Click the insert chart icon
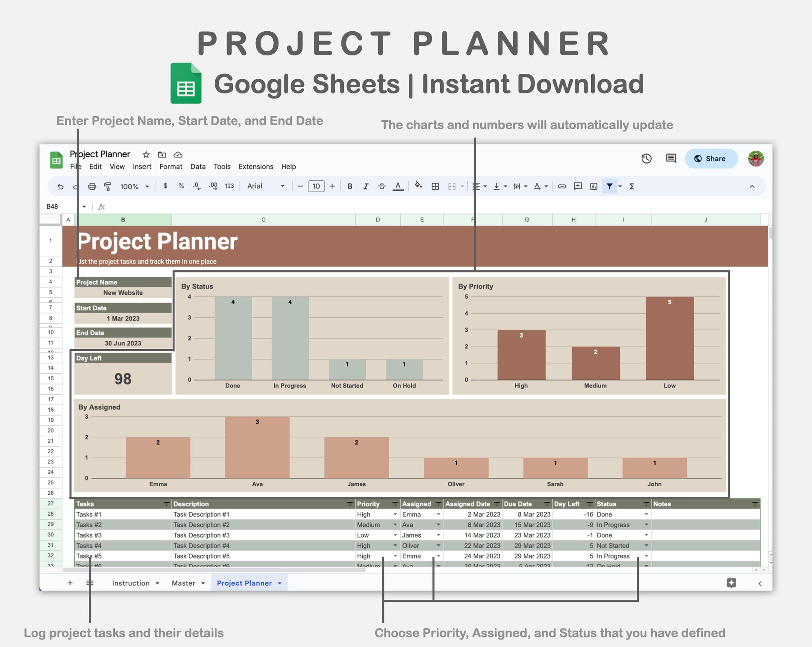The width and height of the screenshot is (812, 647). (x=593, y=186)
